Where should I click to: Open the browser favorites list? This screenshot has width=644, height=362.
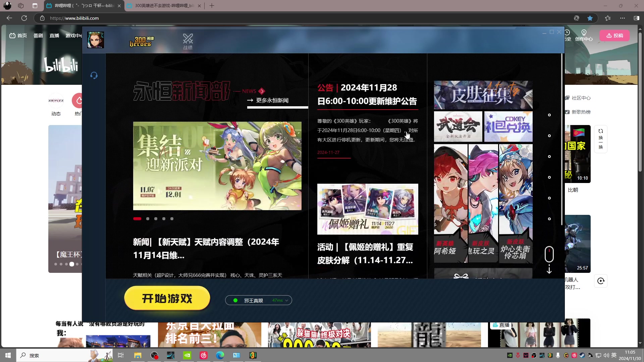point(608,18)
